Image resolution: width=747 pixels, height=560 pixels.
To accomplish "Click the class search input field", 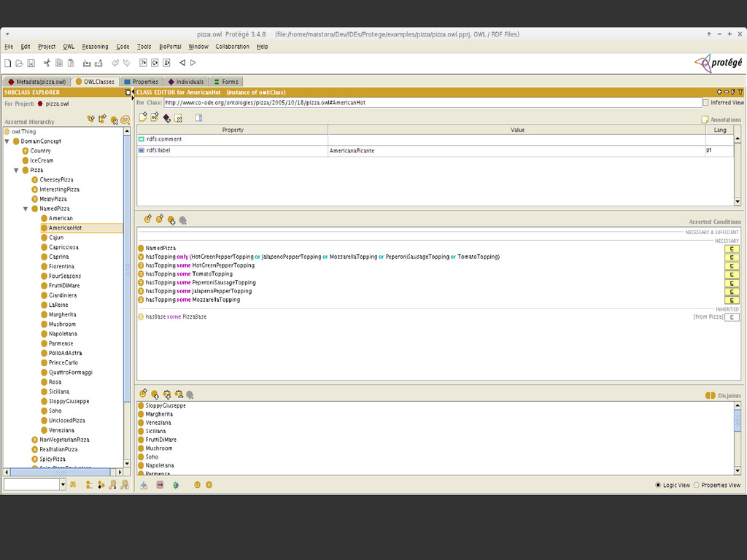I will coord(31,484).
